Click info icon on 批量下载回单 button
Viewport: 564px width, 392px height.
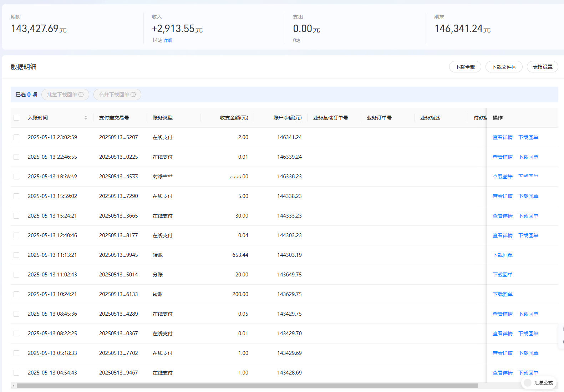(81, 95)
